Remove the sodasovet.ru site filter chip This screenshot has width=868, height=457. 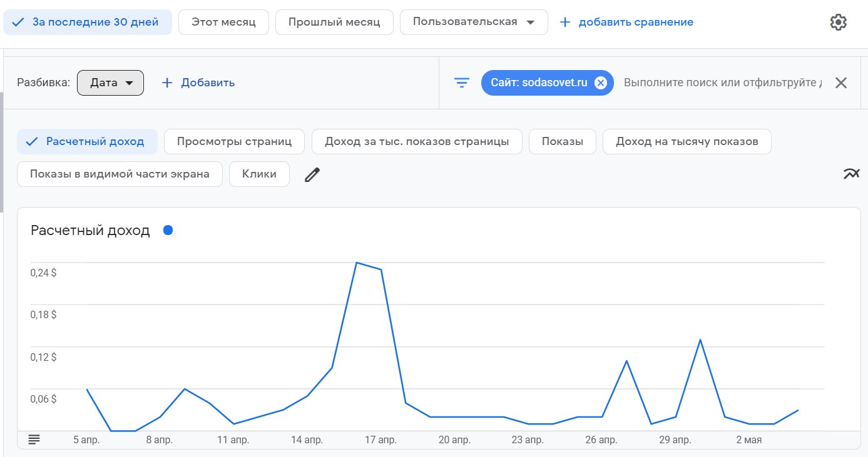click(601, 83)
